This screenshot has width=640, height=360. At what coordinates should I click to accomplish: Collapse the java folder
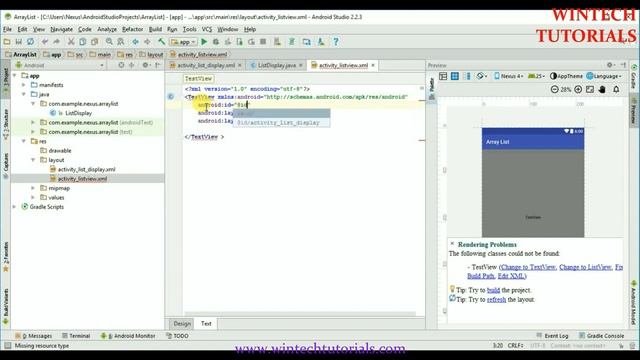[24, 94]
